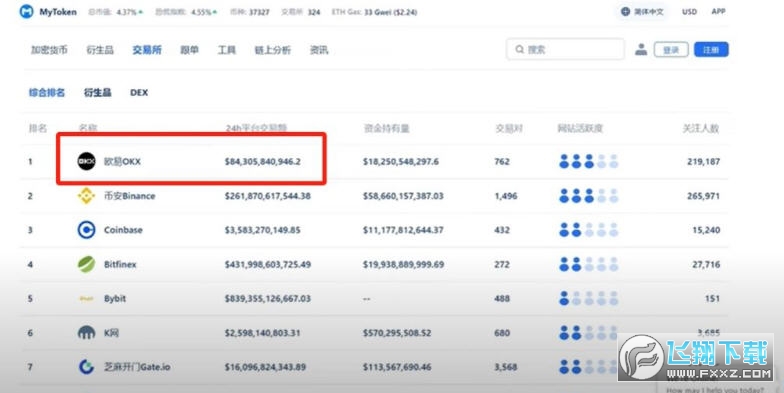Click the 登录 login button
Viewport: 784px width, 393px height.
click(x=671, y=50)
